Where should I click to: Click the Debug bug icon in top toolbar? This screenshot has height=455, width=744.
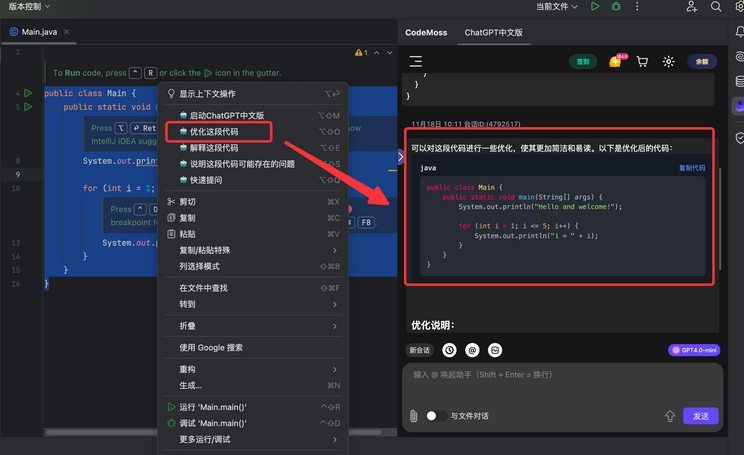[616, 7]
